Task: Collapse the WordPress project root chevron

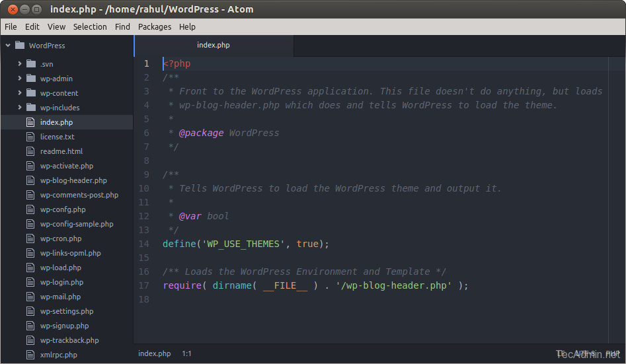Action: [x=8, y=46]
